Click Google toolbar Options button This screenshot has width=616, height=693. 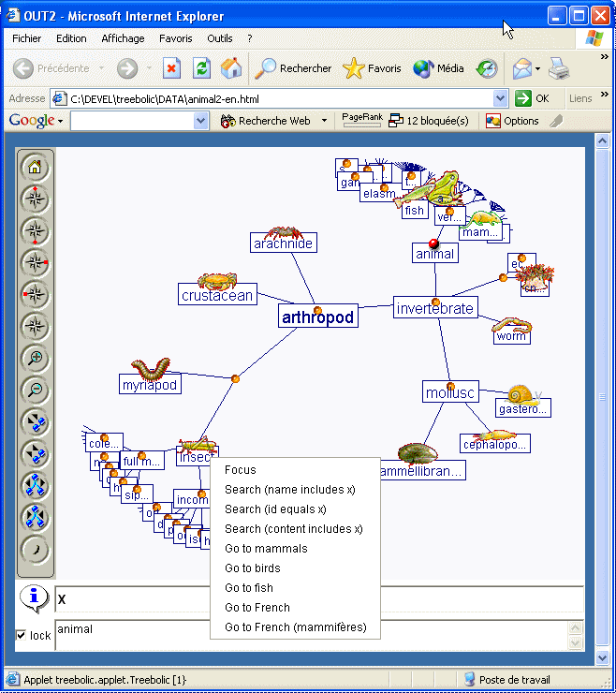513,121
